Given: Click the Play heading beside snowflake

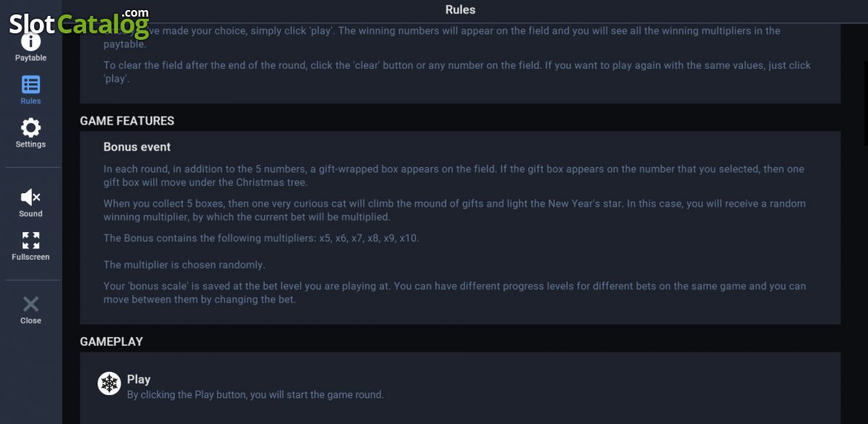Looking at the screenshot, I should 139,379.
